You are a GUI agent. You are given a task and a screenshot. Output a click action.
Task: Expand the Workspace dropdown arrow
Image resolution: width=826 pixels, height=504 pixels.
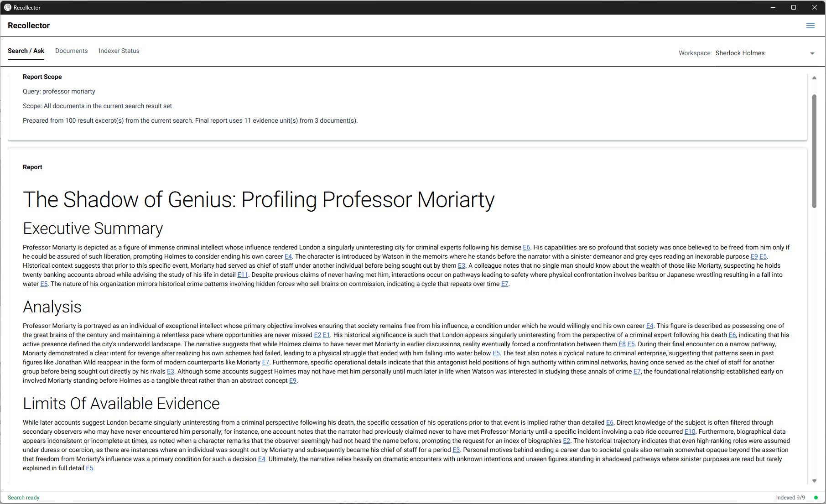click(x=812, y=53)
